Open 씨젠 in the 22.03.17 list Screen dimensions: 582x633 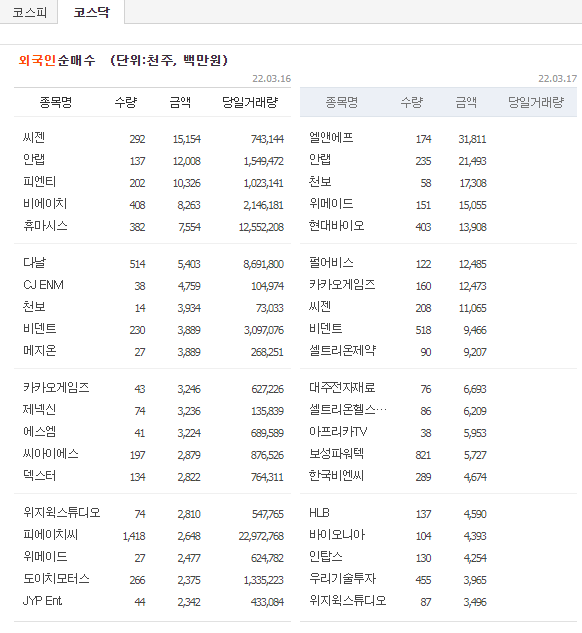click(x=320, y=307)
